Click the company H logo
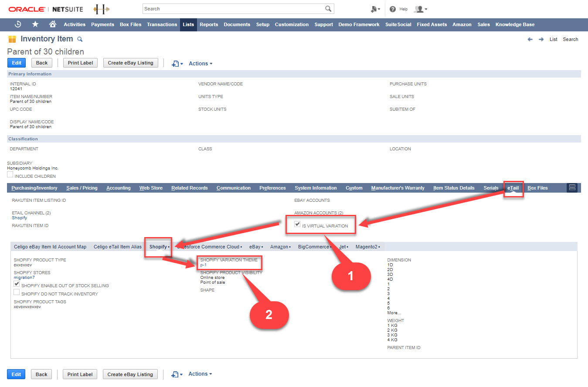Image resolution: width=588 pixels, height=387 pixels. click(102, 9)
